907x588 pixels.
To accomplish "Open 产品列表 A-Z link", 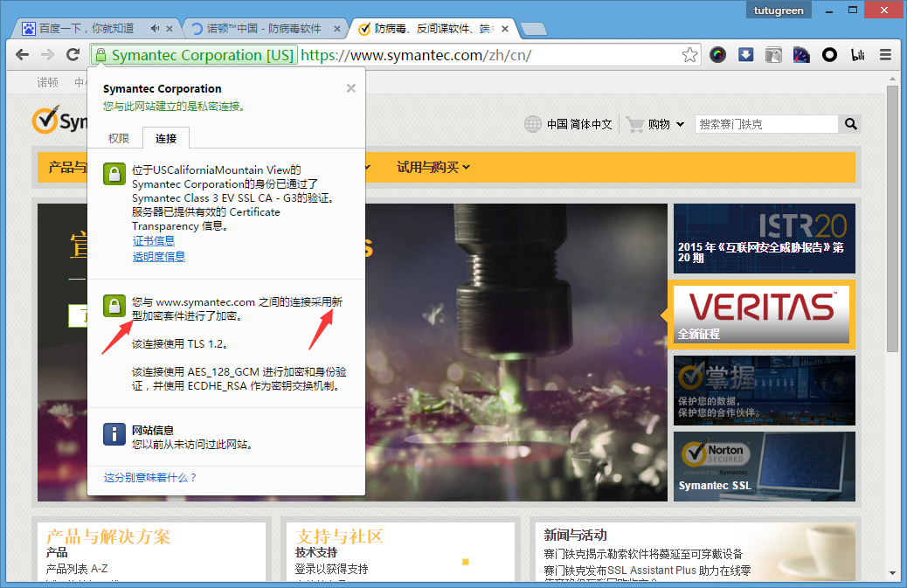I will (77, 569).
